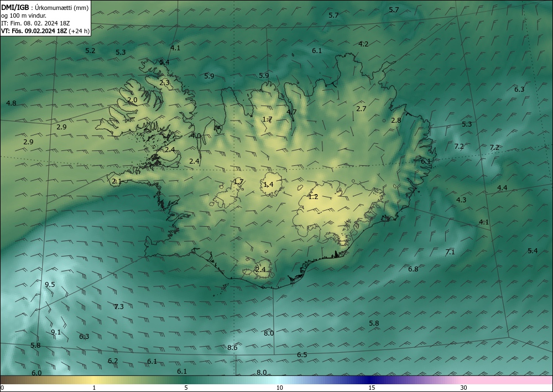Click the map value "7.1"

point(450,252)
